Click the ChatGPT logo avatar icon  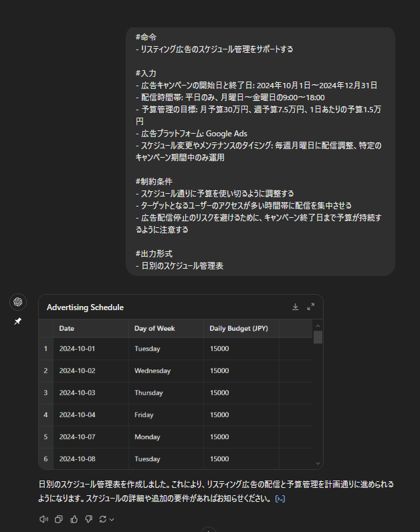18,302
